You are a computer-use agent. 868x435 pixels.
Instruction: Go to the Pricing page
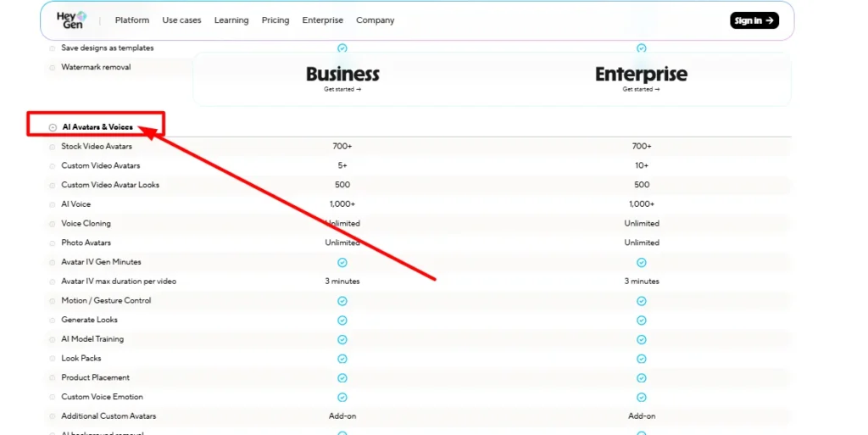tap(275, 20)
